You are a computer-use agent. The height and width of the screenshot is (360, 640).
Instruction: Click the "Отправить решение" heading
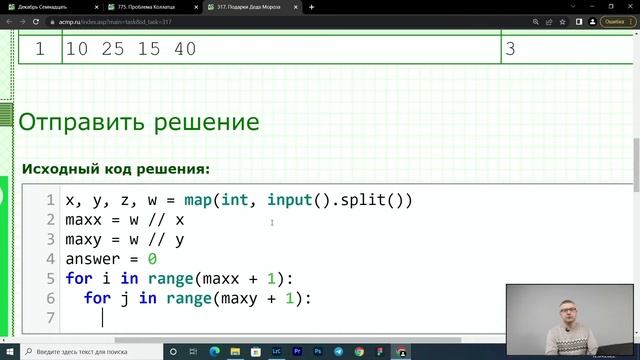(139, 122)
